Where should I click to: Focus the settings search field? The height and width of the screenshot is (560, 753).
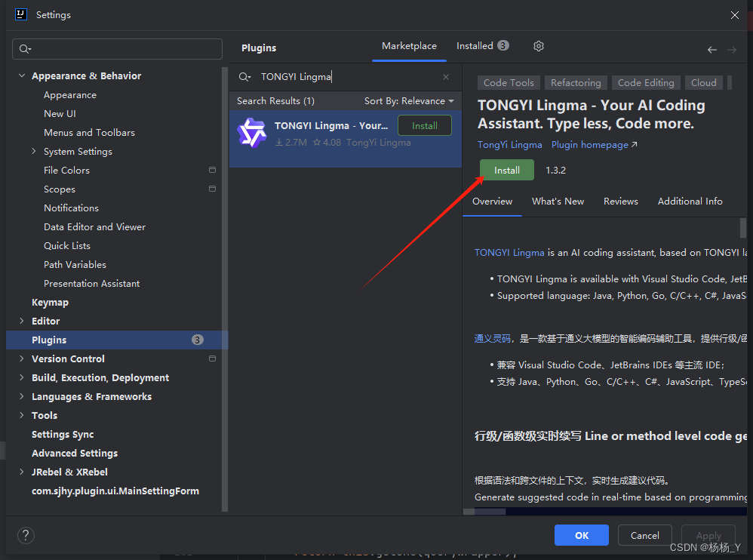click(117, 49)
